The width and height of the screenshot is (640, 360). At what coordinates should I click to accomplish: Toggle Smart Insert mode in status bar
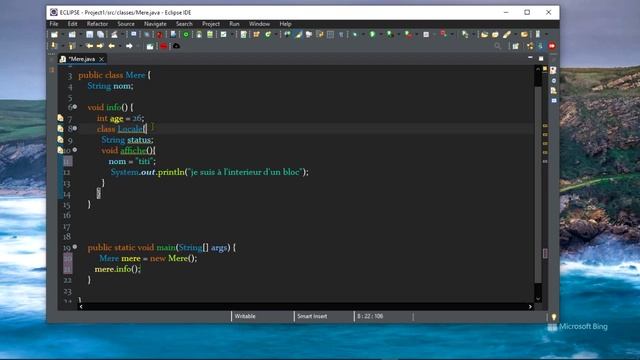[312, 316]
